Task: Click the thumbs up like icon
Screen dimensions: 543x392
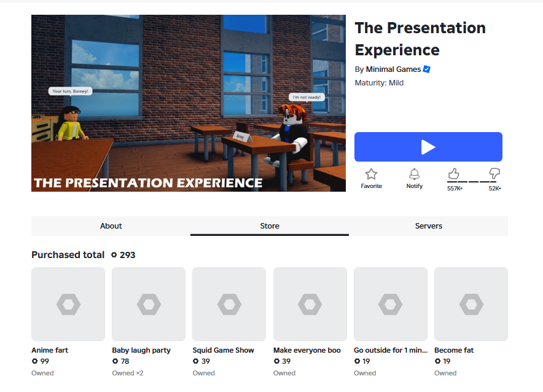Action: (453, 173)
